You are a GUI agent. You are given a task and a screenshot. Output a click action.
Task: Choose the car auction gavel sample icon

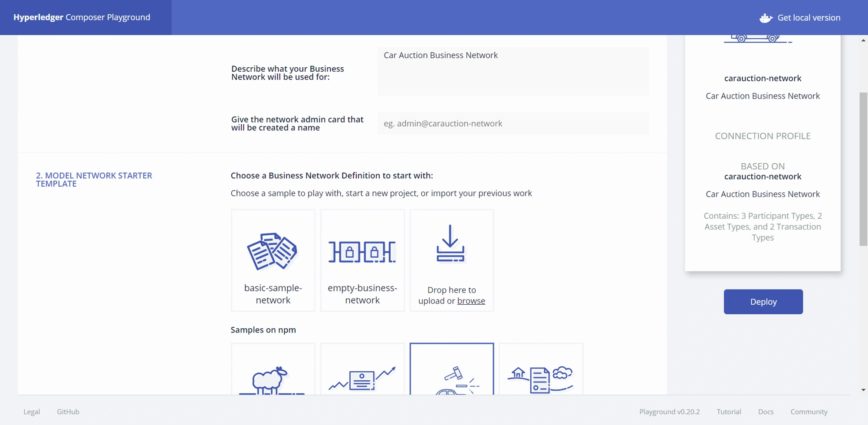click(457, 380)
